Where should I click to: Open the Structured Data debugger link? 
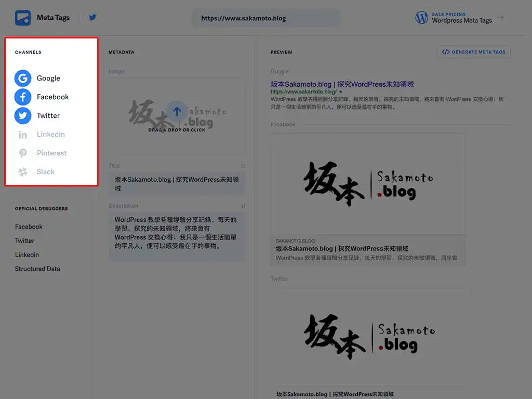point(37,269)
